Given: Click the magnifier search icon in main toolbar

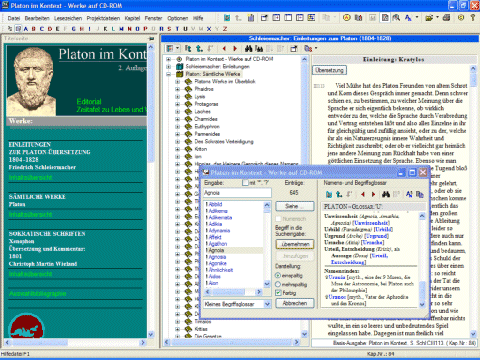Looking at the screenshot, I should click(x=396, y=18).
